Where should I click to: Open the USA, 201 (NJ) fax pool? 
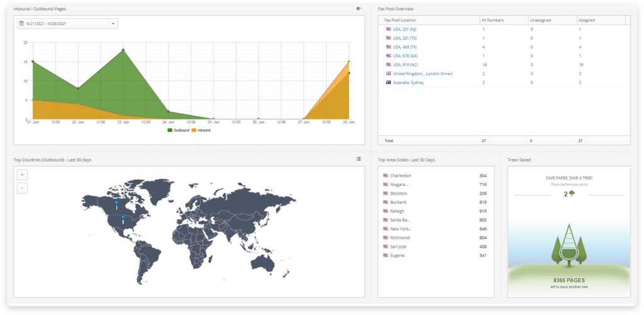[x=404, y=29]
